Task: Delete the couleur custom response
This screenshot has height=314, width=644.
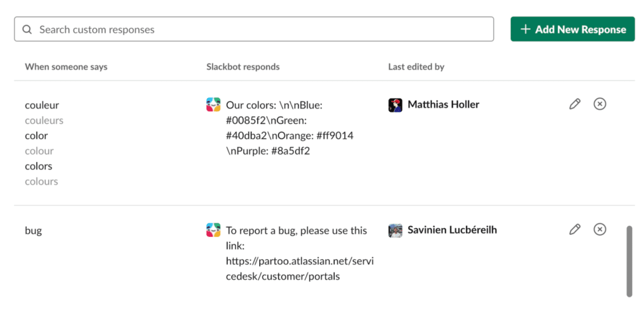Action: pos(599,104)
